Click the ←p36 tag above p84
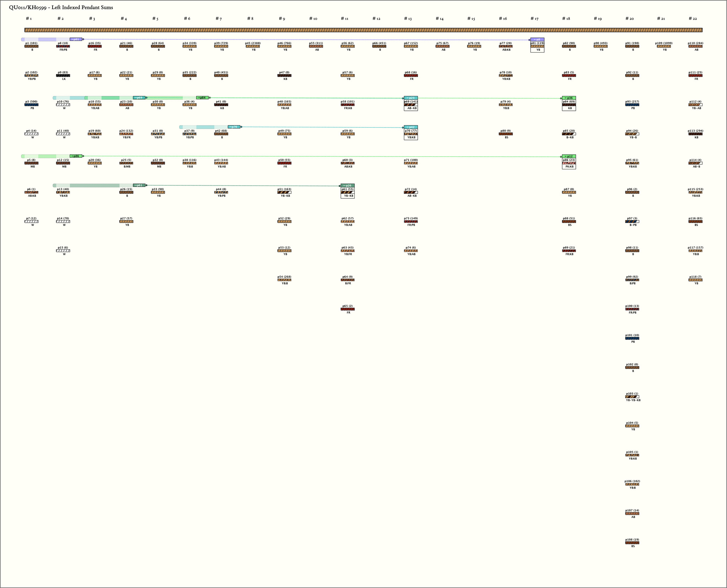727x588 pixels. 569,98
